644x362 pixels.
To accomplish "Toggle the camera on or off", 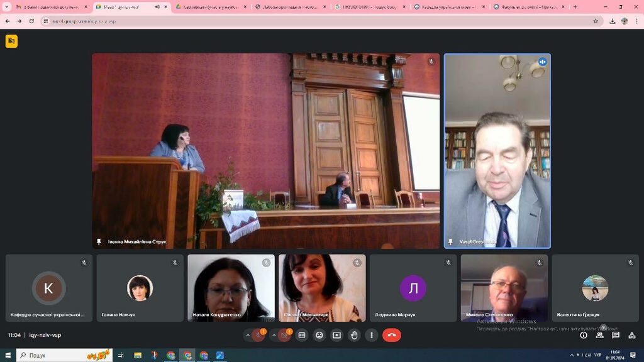I will (284, 335).
